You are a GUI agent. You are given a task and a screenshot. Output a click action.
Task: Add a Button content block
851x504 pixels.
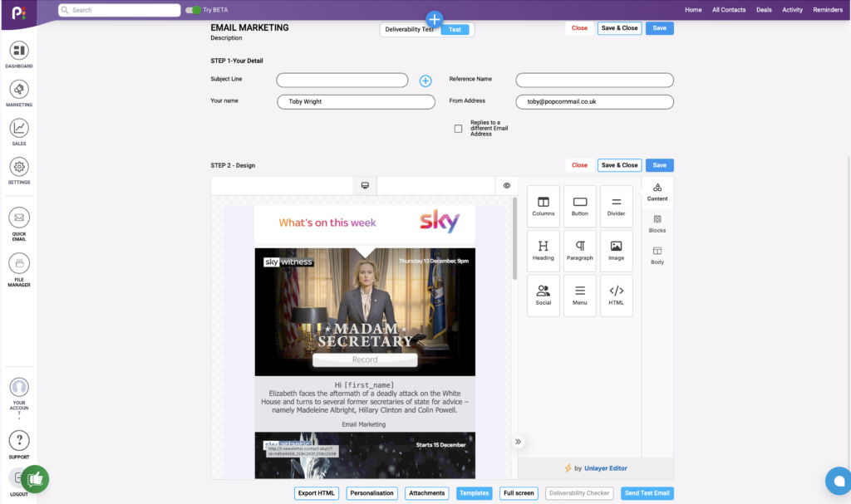(x=579, y=206)
